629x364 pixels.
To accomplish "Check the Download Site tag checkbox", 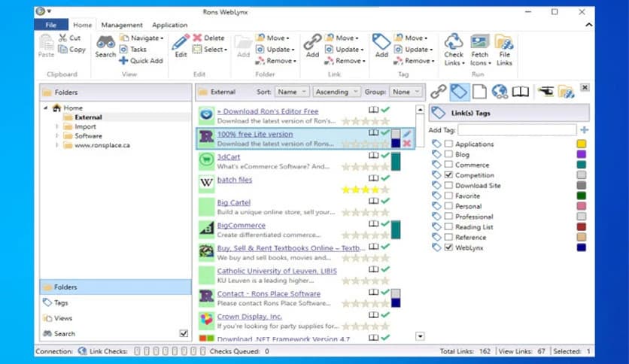I will (x=448, y=185).
